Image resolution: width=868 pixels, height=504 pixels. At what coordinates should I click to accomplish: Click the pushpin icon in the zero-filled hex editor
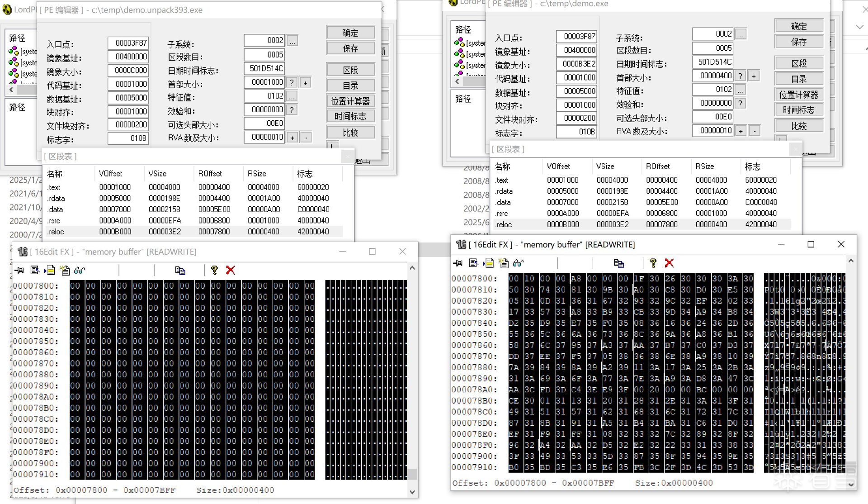(19, 271)
